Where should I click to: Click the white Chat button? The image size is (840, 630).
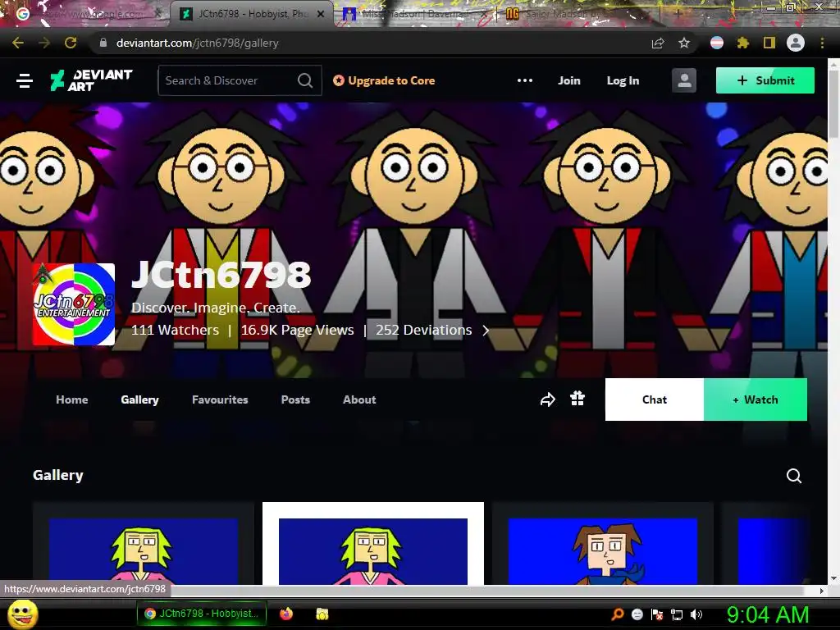click(x=654, y=399)
